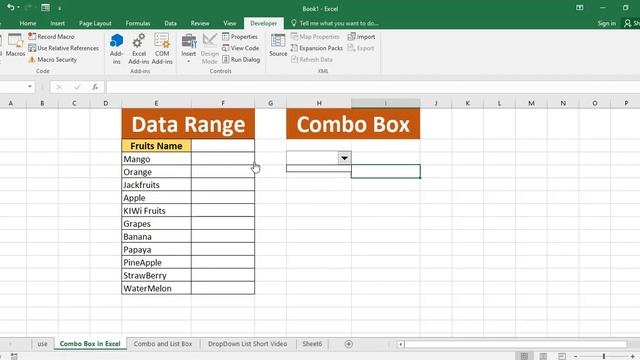Select the Orange cell
The width and height of the screenshot is (640, 360).
point(156,172)
